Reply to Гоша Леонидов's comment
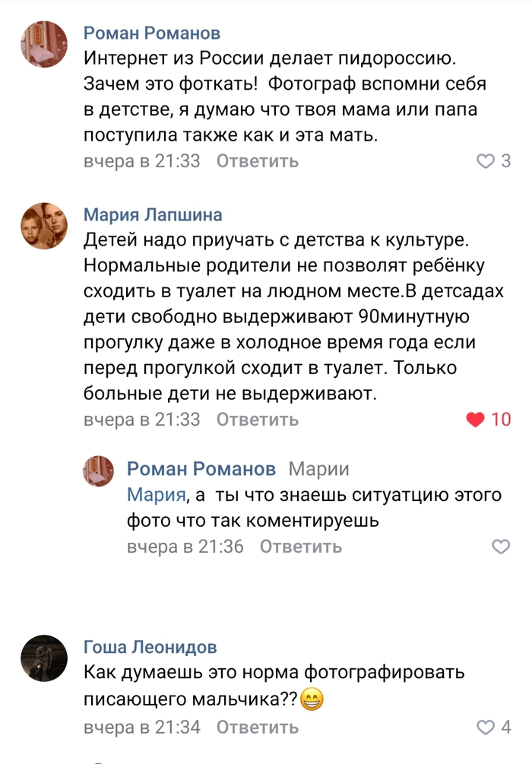Image resolution: width=532 pixels, height=764 pixels. coord(258,728)
